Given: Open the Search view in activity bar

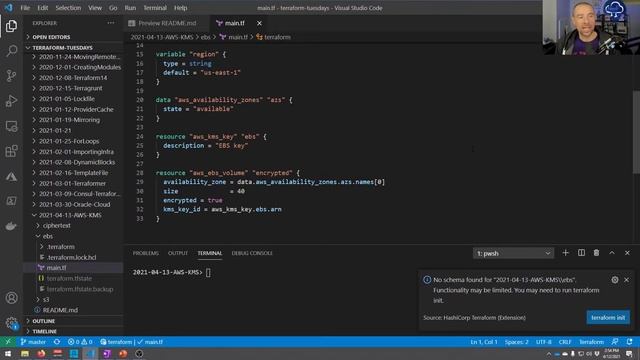Looking at the screenshot, I should coord(11,51).
